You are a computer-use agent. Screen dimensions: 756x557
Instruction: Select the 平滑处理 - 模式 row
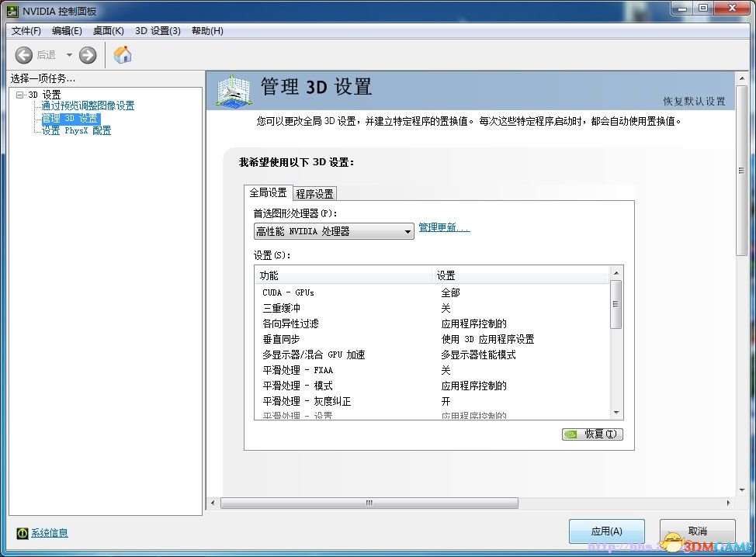(x=434, y=386)
